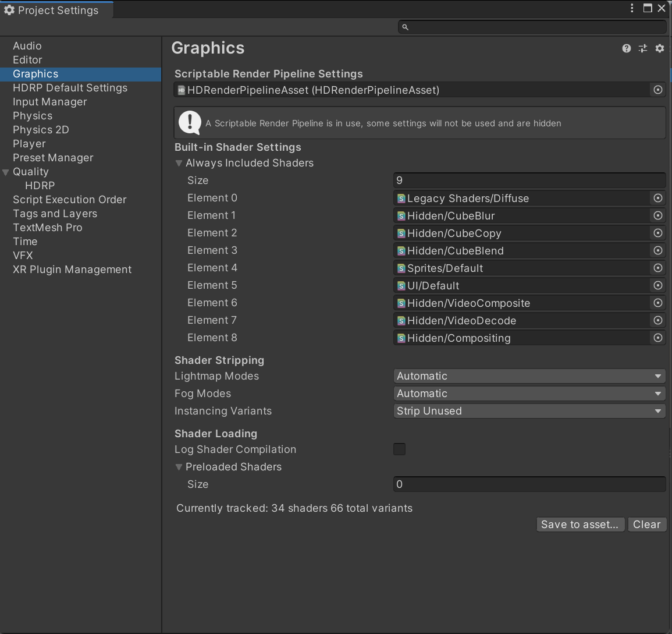Open object picker for Hidden/CubeBlur
The width and height of the screenshot is (672, 634).
click(658, 215)
